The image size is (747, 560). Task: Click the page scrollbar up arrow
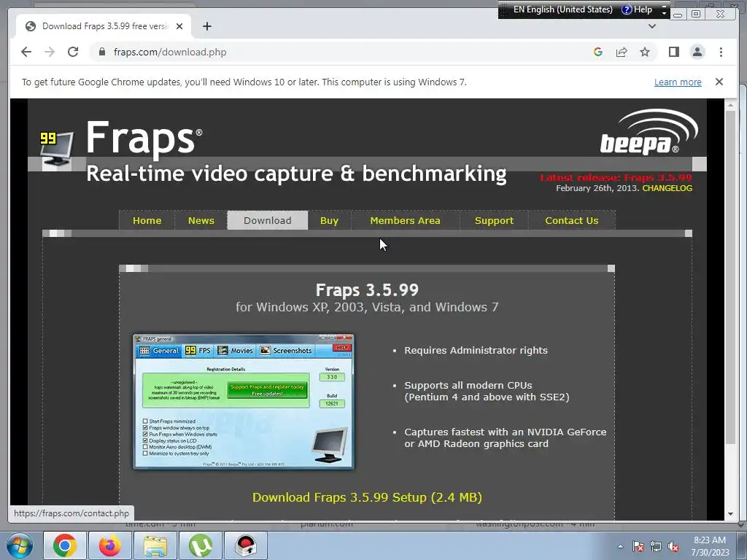[x=730, y=104]
